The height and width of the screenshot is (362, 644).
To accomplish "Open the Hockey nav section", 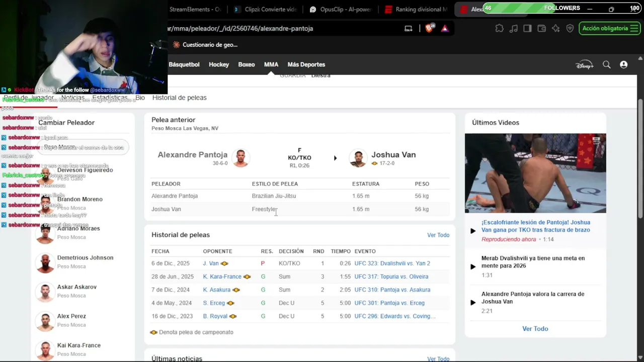I will coord(219,65).
